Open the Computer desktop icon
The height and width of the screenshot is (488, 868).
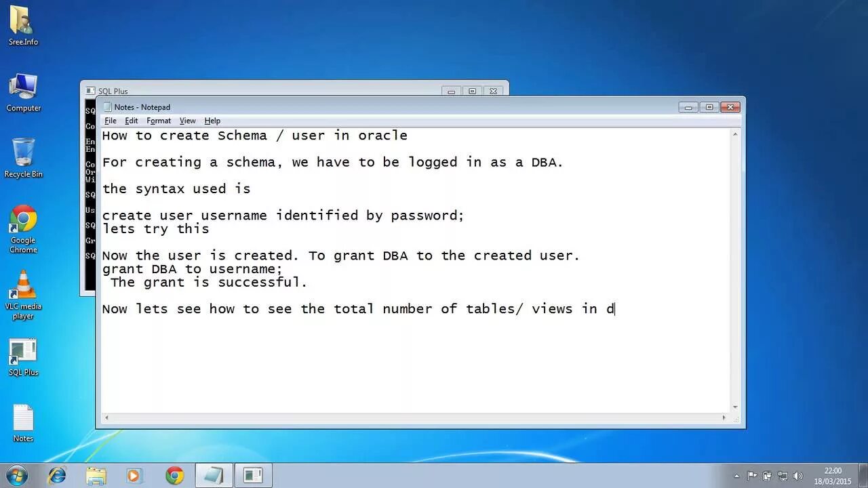(x=23, y=92)
